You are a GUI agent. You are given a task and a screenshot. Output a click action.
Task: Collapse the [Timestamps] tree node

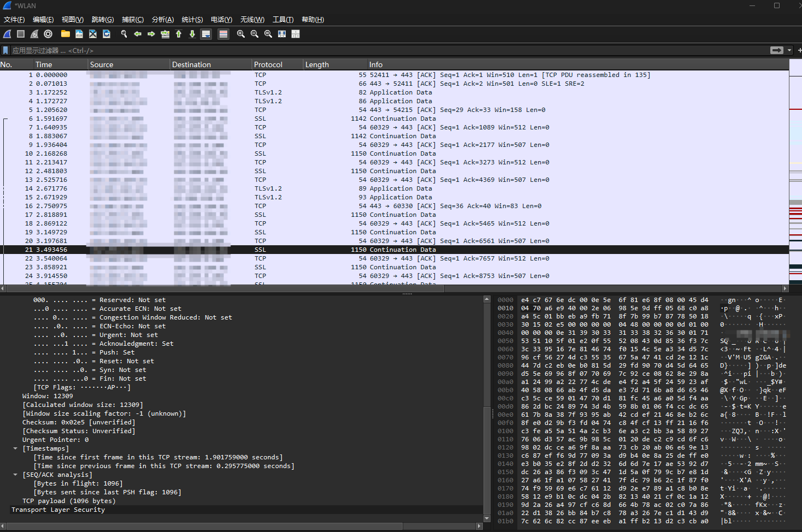click(x=15, y=448)
